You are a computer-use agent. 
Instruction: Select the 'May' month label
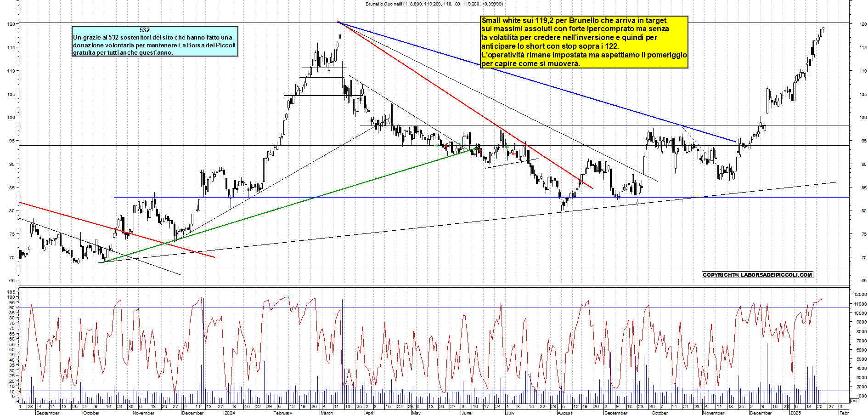416,413
